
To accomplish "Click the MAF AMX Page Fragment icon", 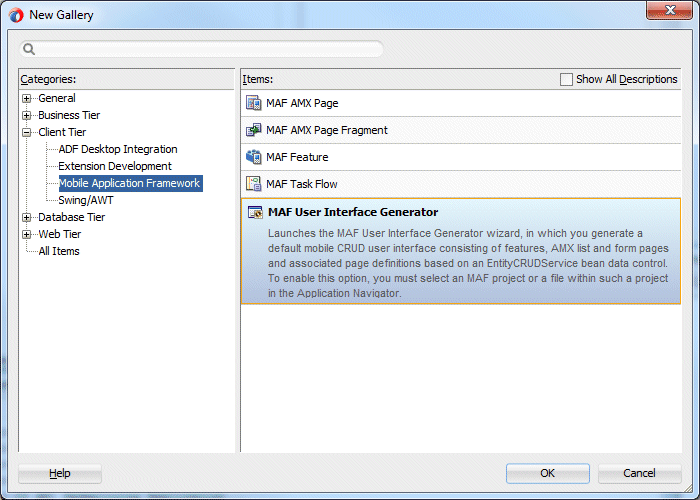I will (x=254, y=130).
